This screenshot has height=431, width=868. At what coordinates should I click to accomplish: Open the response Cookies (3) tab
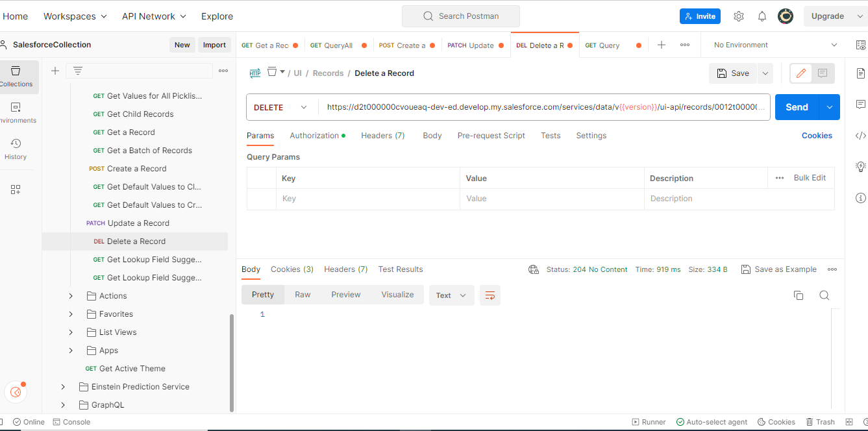coord(292,269)
